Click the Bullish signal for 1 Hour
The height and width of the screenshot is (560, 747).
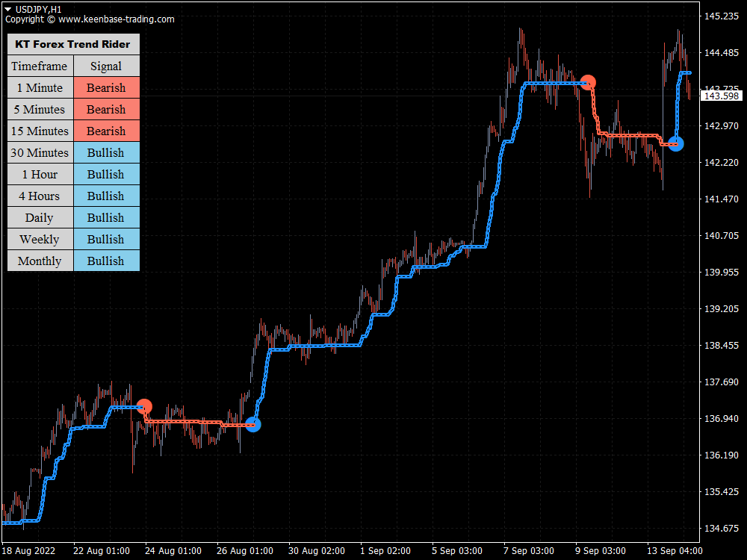(x=107, y=174)
